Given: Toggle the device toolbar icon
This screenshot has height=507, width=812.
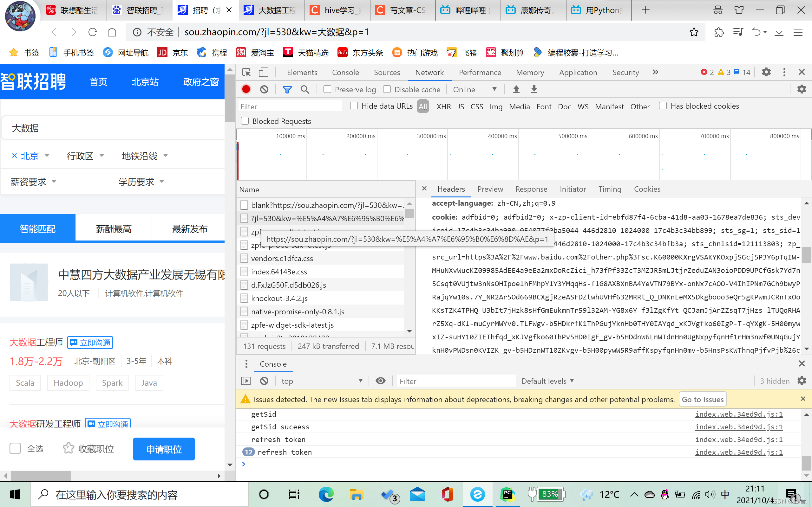Looking at the screenshot, I should pos(263,72).
